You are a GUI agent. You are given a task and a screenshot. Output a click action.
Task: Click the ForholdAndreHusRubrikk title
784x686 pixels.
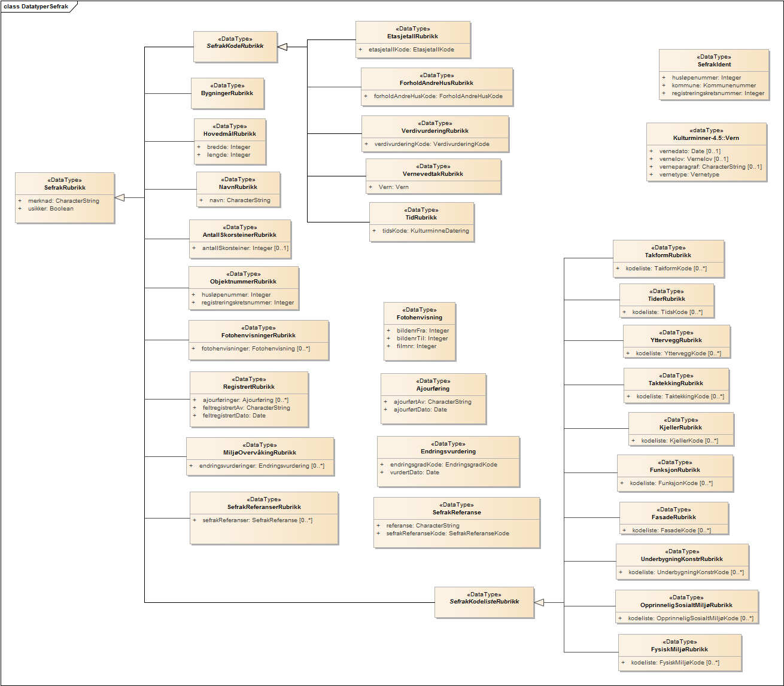pos(436,83)
